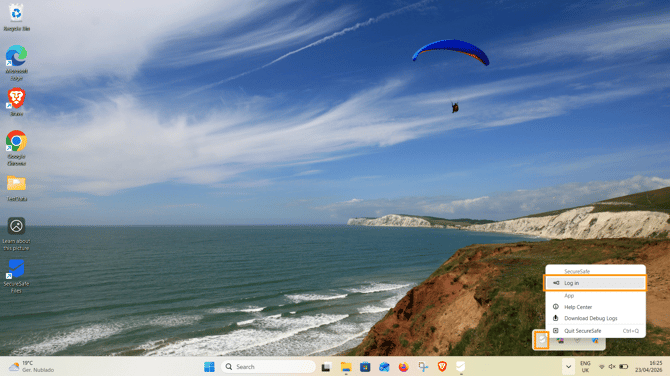670x376 pixels.
Task: Open the weather widget showing 19°C
Action: tap(32, 367)
